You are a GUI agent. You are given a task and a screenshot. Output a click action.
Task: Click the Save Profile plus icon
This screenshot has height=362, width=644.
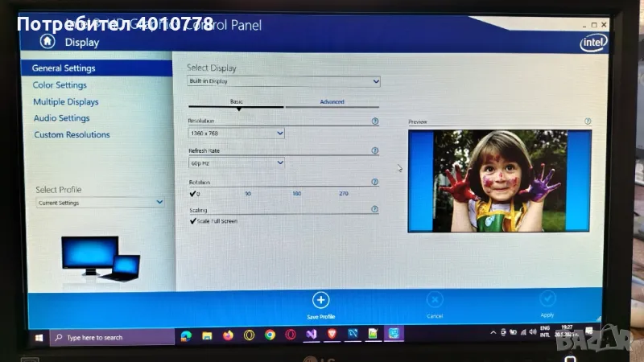320,301
